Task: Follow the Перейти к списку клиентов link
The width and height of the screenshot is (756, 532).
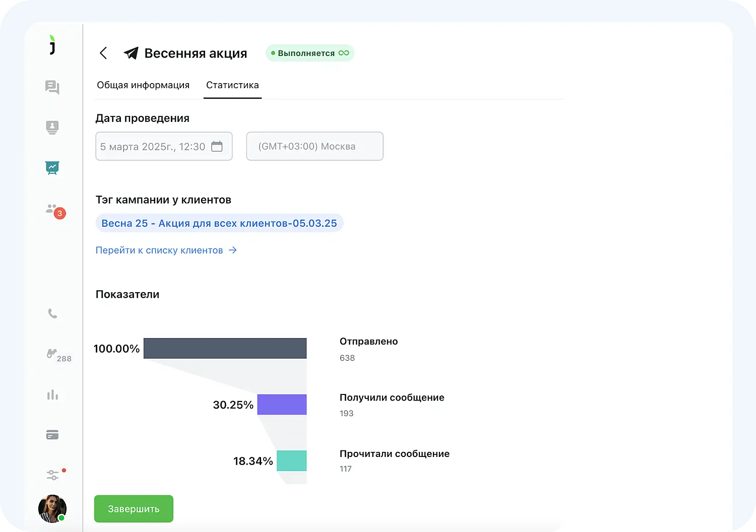Action: pos(160,250)
